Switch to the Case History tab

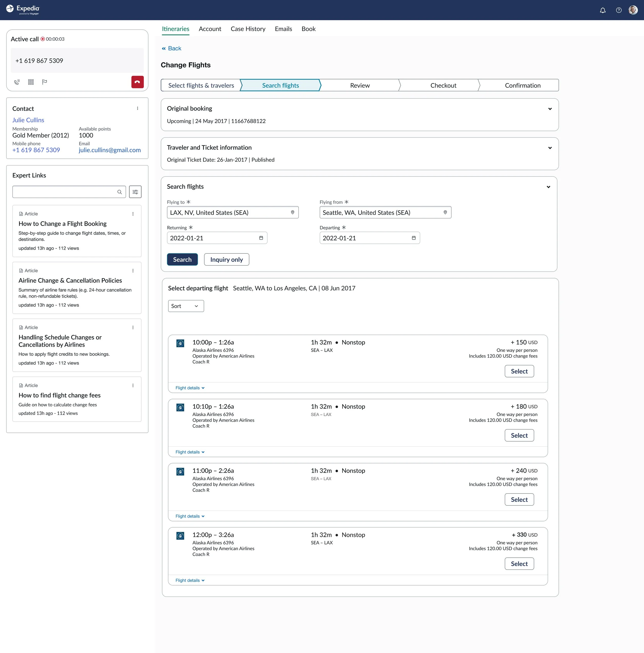(x=248, y=29)
